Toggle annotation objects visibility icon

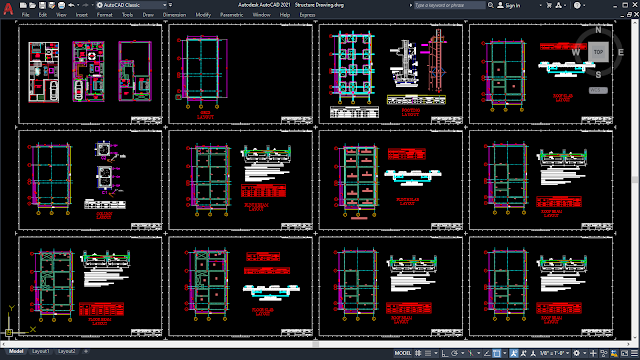(x=513, y=353)
